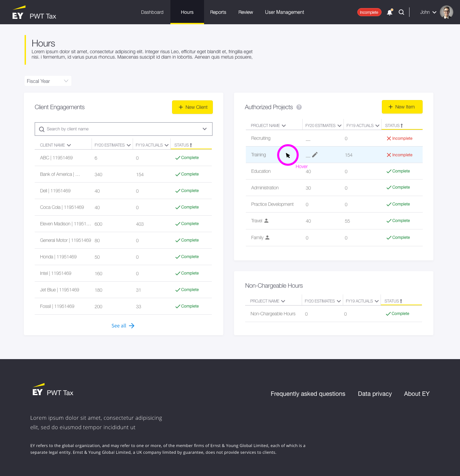
Task: Click the Non-Chargeable Hours project row name
Action: pyautogui.click(x=273, y=314)
